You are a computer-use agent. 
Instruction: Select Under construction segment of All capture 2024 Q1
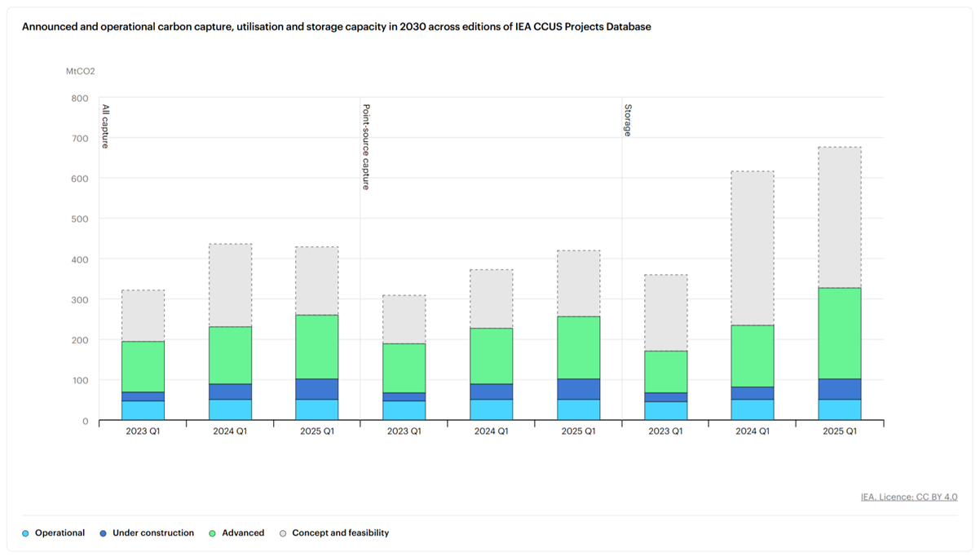pos(230,392)
